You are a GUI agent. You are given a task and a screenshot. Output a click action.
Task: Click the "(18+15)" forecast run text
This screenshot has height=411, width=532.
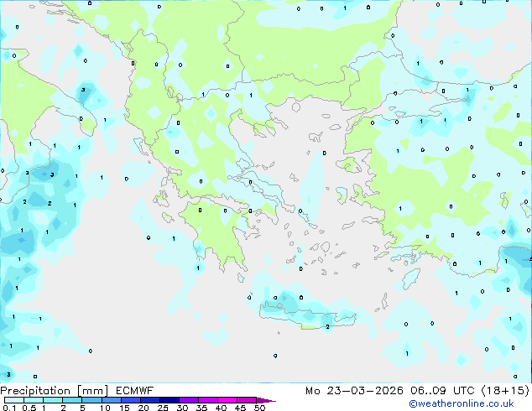505,391
